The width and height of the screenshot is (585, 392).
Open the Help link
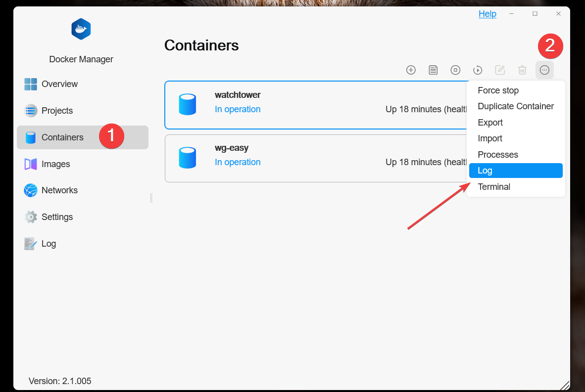coord(487,14)
